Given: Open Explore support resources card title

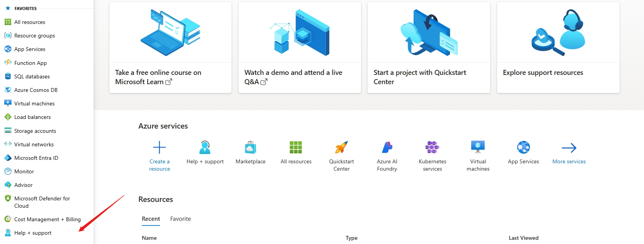Looking at the screenshot, I should pos(543,73).
